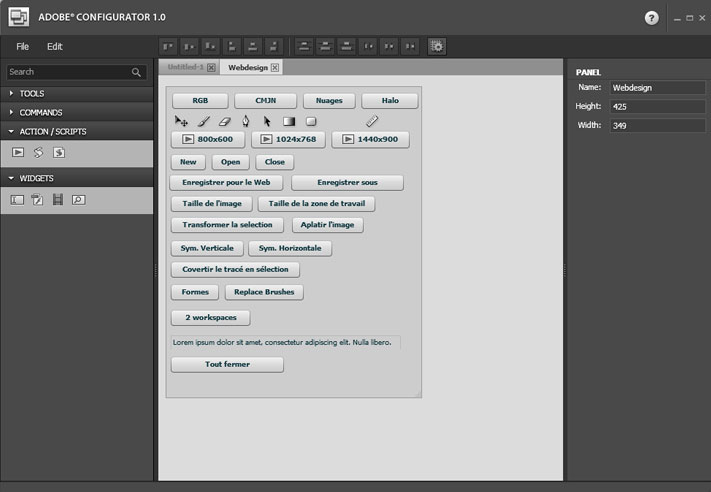Click the Enregistrer sous button
Image resolution: width=711 pixels, height=492 pixels.
347,182
